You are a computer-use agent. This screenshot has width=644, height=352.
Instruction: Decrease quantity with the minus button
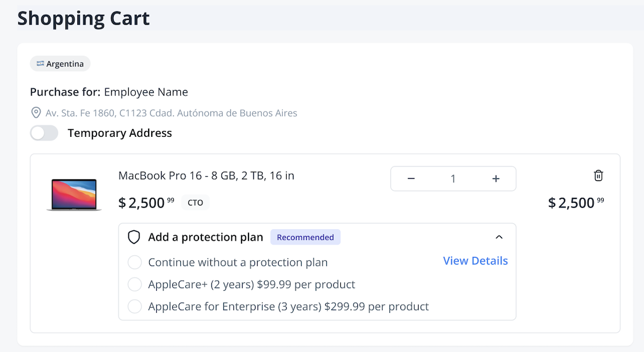pyautogui.click(x=411, y=179)
